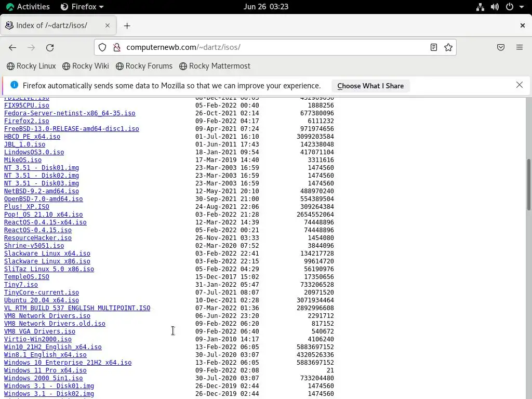
Task: Expand the system menu arrow in top bar
Action: pos(522,7)
